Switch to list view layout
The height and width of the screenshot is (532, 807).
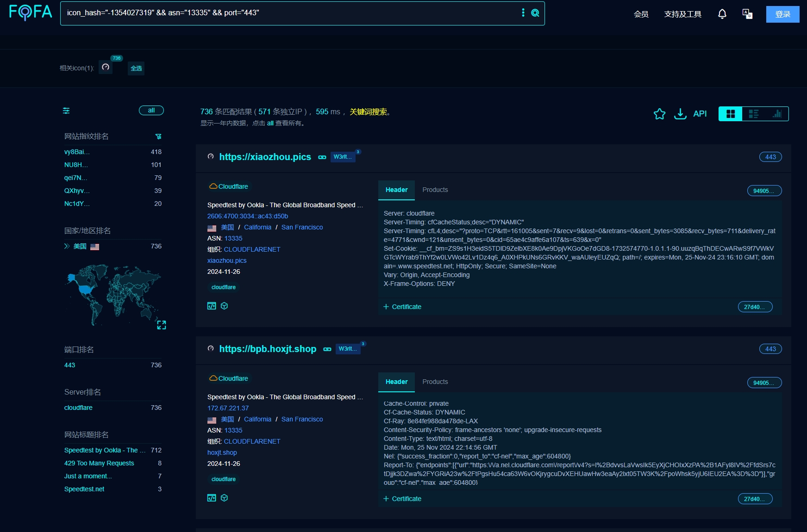coord(754,114)
